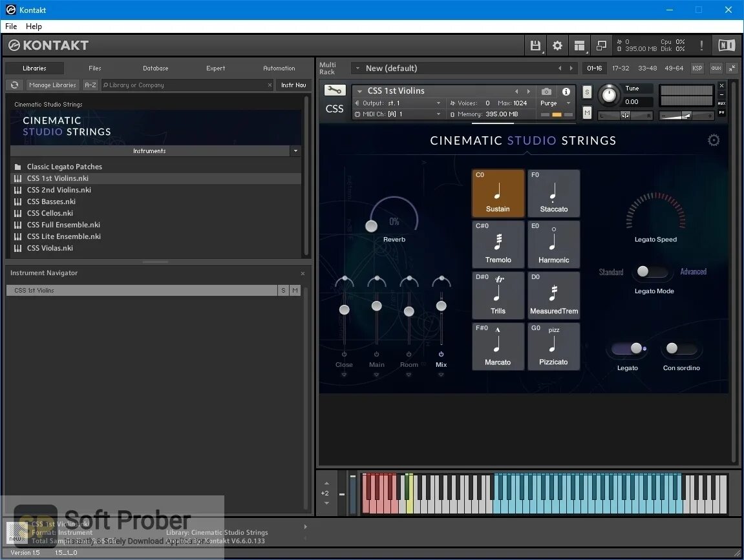
Task: Toggle the Close mic power button
Action: [344, 354]
